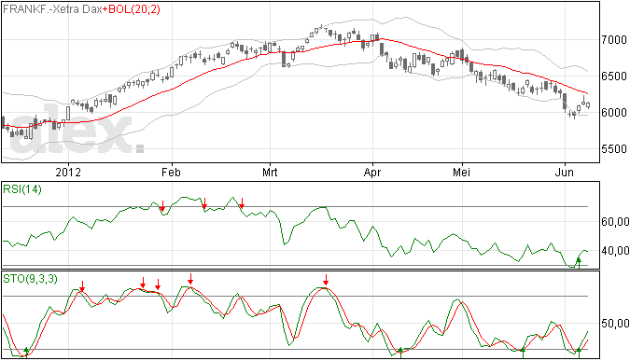Click the stochastic green buy arrow in June
This screenshot has width=644, height=361.
(x=579, y=353)
